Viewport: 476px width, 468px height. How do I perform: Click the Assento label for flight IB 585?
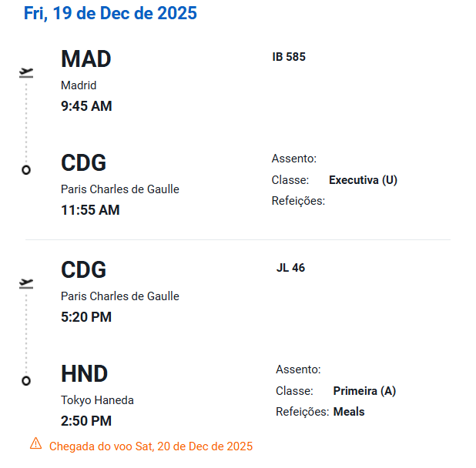(294, 159)
